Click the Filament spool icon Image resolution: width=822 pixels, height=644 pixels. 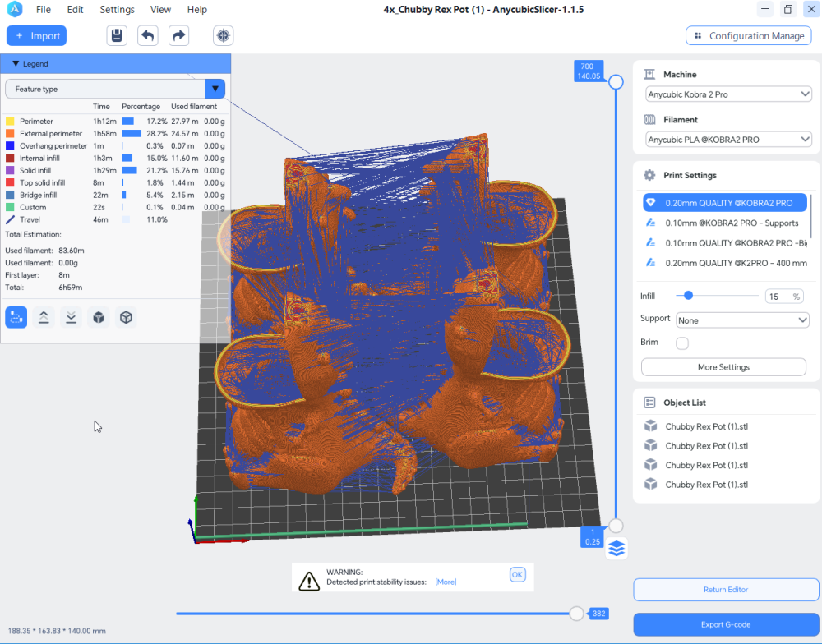[x=649, y=119]
